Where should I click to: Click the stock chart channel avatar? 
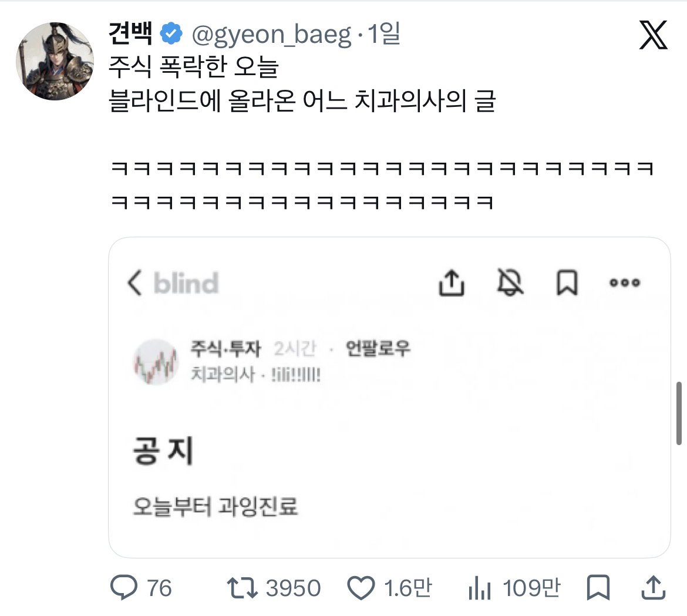pyautogui.click(x=156, y=362)
